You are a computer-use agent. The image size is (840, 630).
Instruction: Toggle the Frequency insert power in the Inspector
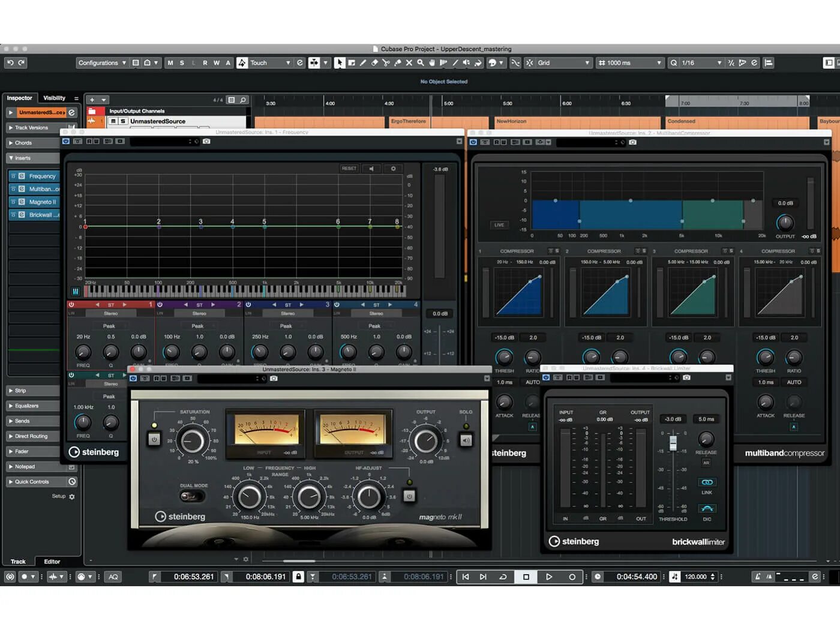point(13,176)
